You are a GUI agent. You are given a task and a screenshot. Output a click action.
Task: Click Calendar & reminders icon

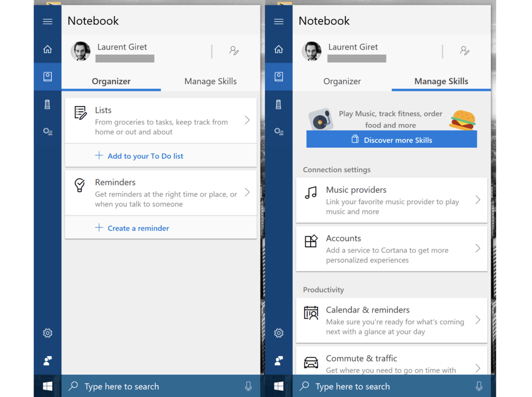[311, 313]
